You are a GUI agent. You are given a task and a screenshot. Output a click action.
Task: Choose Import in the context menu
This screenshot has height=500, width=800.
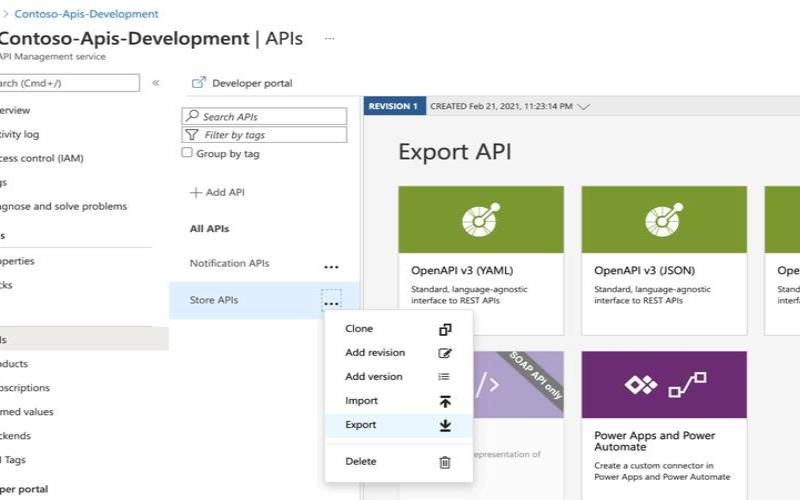coord(398,401)
